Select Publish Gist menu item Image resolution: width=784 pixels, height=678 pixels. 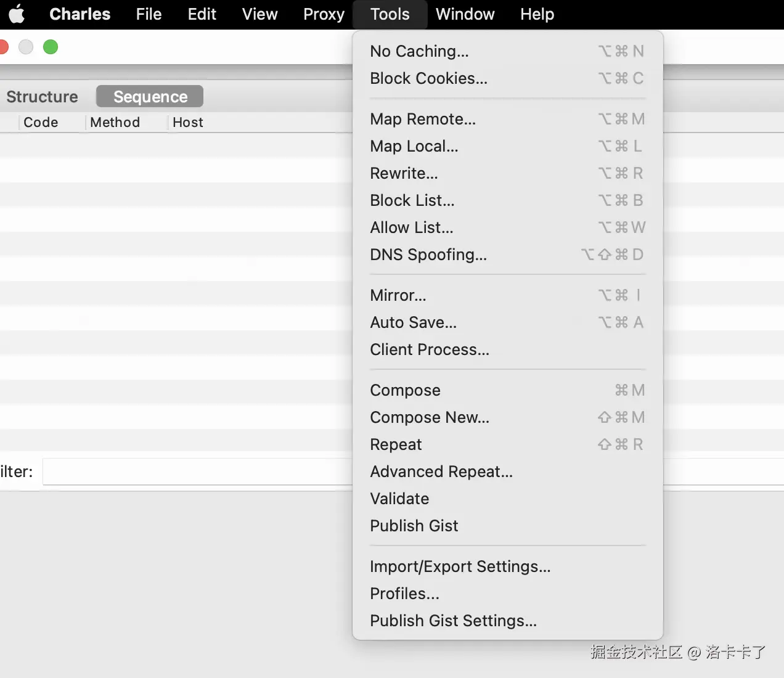tap(507, 526)
